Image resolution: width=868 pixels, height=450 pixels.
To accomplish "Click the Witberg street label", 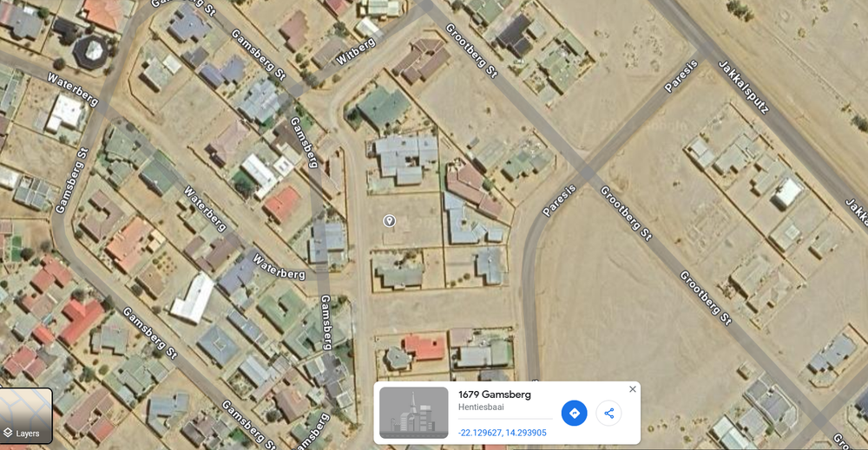I will pyautogui.click(x=355, y=51).
